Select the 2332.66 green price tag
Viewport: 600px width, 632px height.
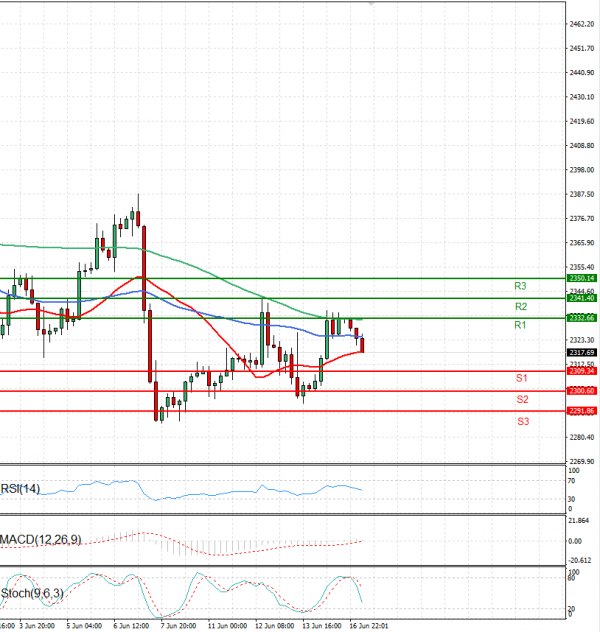pos(581,318)
